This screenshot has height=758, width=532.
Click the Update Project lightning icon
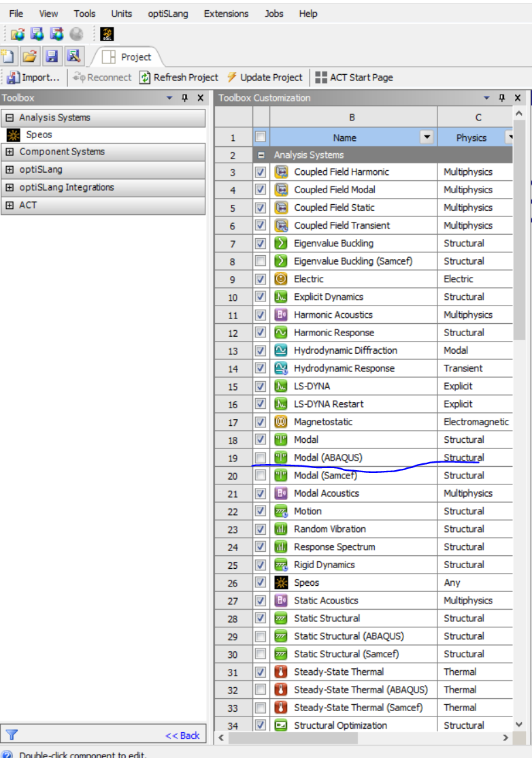coord(232,78)
